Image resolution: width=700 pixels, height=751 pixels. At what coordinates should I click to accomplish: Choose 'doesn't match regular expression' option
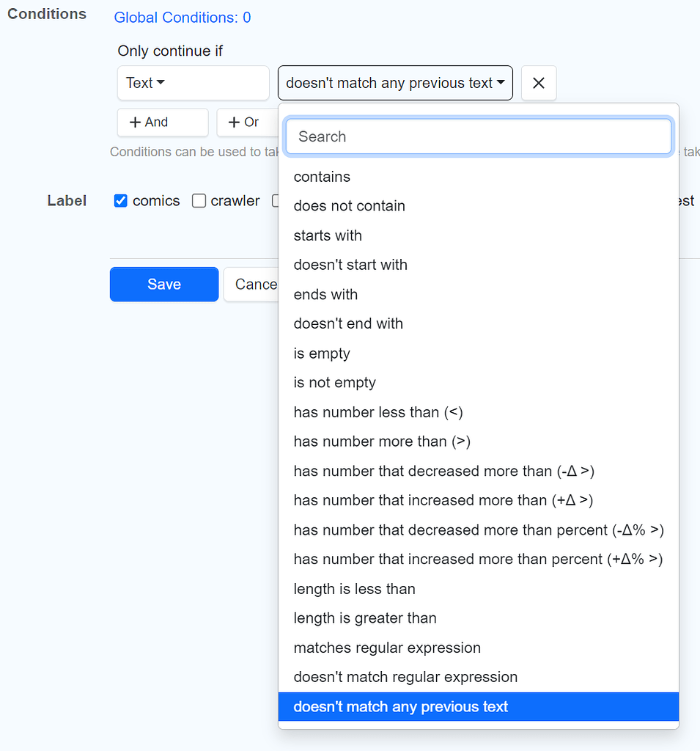[x=479, y=677]
